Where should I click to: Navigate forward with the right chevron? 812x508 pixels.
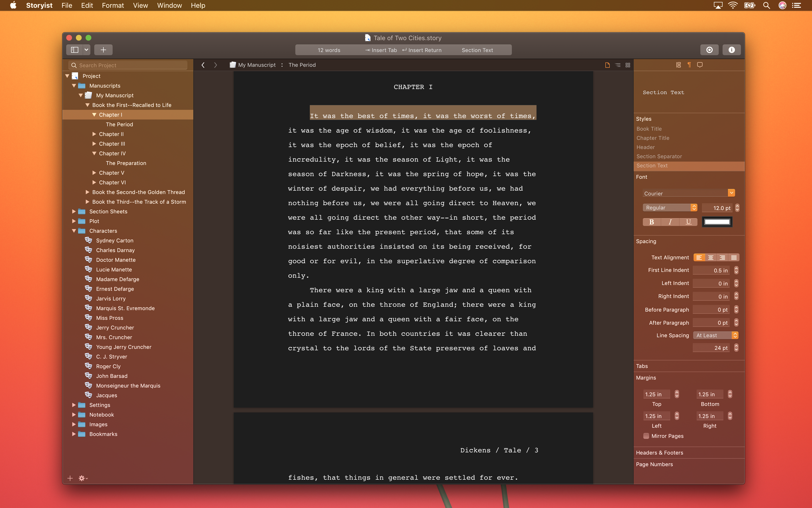point(215,65)
